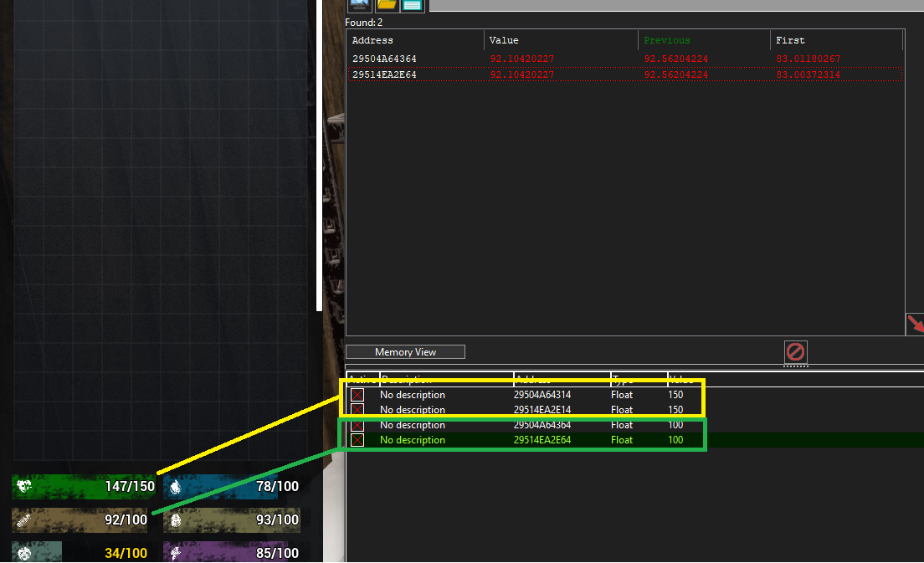Click value 92.10420227 in the 29504A64364 row
This screenshot has height=563, width=924.
522,59
